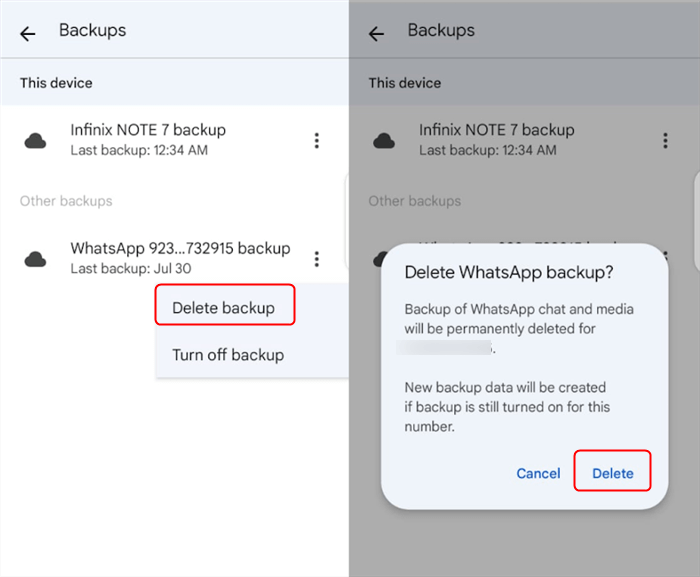Click 'Last backup: Jul 30' subtitle text
Screen dimensions: 700x577
129,269
